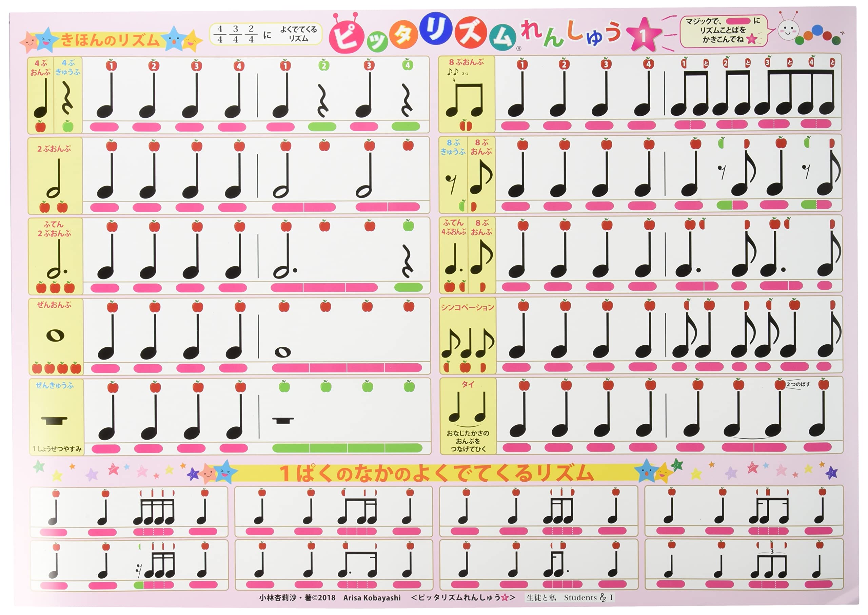Image resolution: width=868 pixels, height=615 pixels.
Task: Click the triplet marked 3 in bottom right box
Action: coord(768,564)
